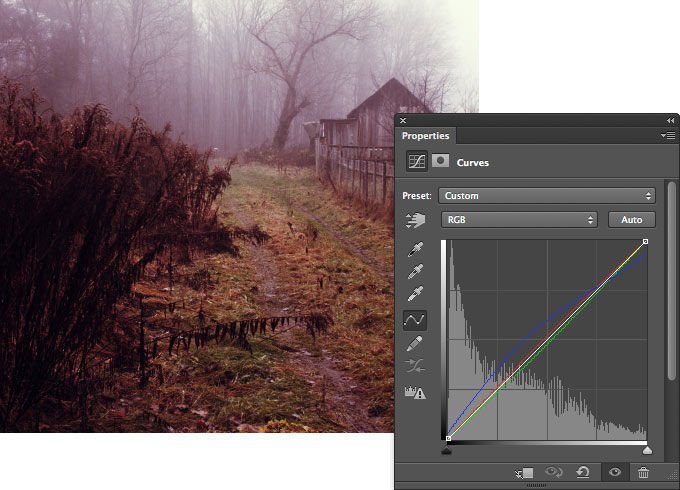Delete this adjustment layer with trash icon

click(644, 472)
